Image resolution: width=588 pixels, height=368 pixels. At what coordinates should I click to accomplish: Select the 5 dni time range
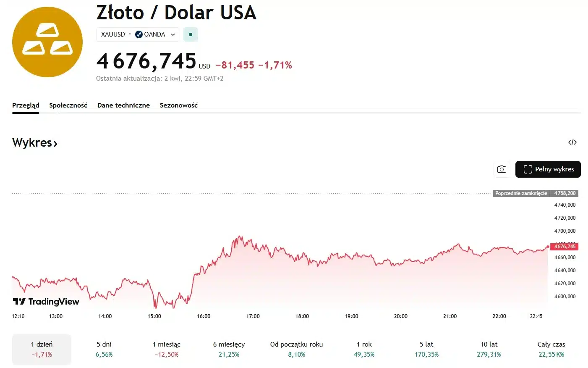104,349
